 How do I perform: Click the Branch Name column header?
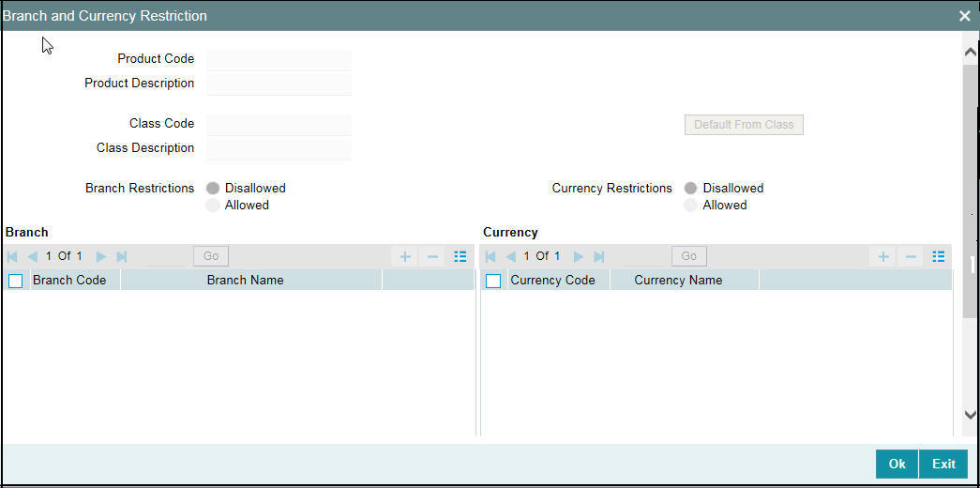point(250,281)
